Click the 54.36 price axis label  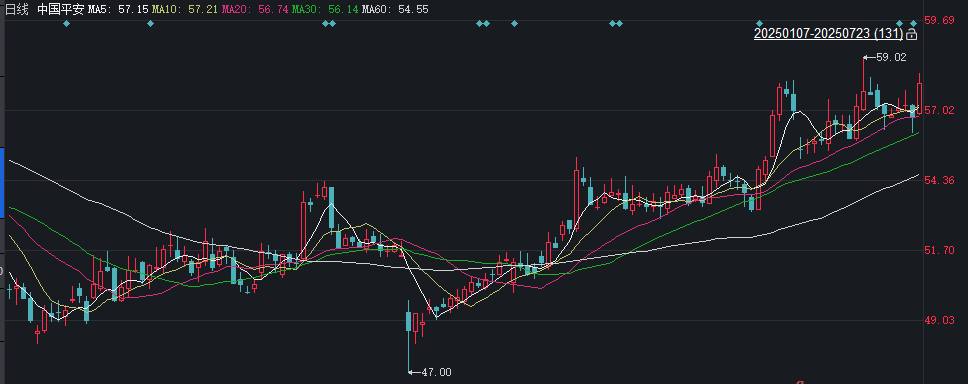pos(939,180)
